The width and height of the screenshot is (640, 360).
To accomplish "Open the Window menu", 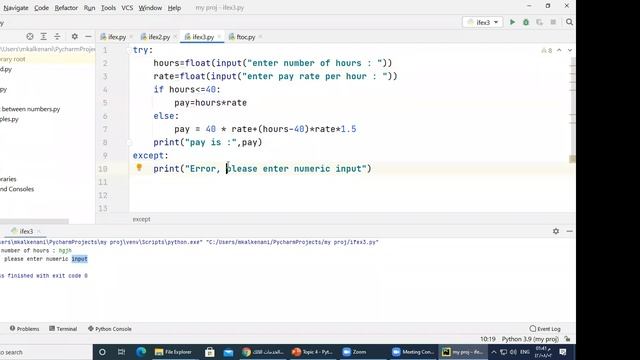I will click(x=150, y=8).
